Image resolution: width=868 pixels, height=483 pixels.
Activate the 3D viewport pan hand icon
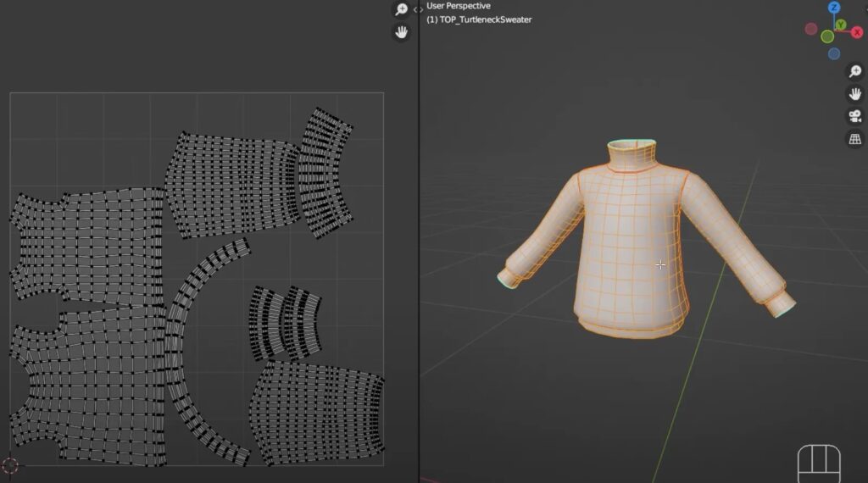coord(854,94)
